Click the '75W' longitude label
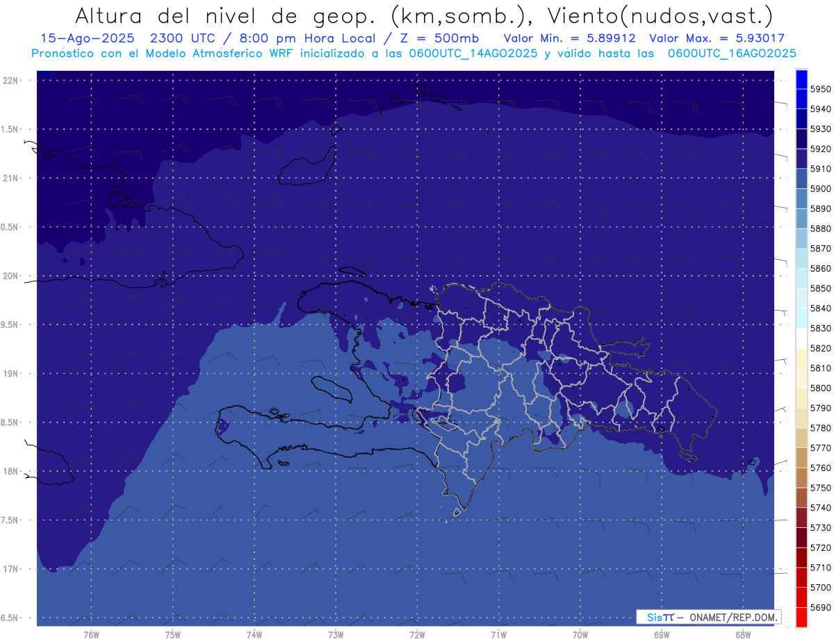Image resolution: width=834 pixels, height=644 pixels. 172,634
